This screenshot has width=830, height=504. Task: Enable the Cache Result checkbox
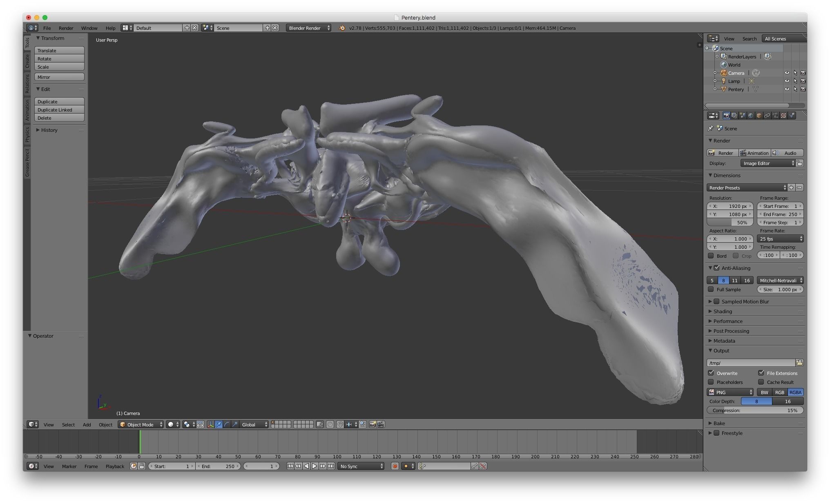click(761, 382)
